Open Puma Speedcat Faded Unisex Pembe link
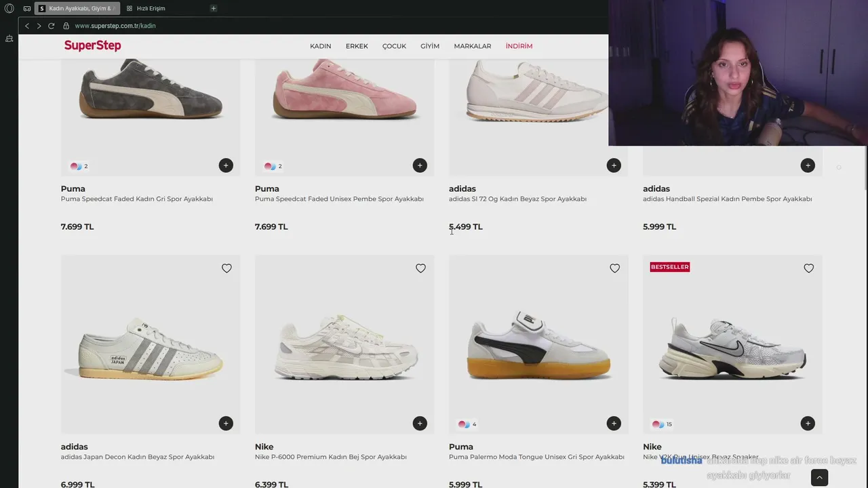Viewport: 868px width, 488px height. [x=339, y=199]
